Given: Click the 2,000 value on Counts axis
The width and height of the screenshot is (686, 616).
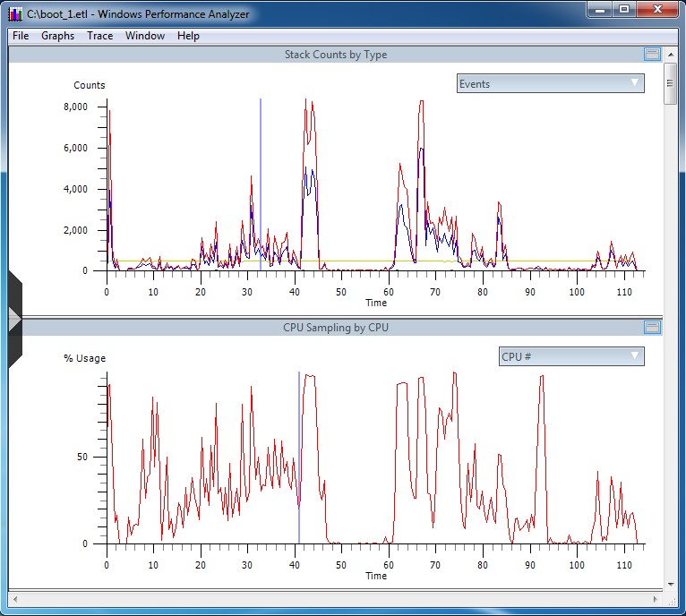Looking at the screenshot, I should (x=76, y=230).
